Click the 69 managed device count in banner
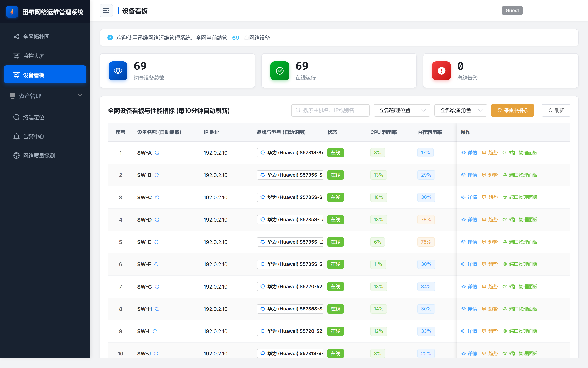The image size is (588, 368). click(x=235, y=38)
